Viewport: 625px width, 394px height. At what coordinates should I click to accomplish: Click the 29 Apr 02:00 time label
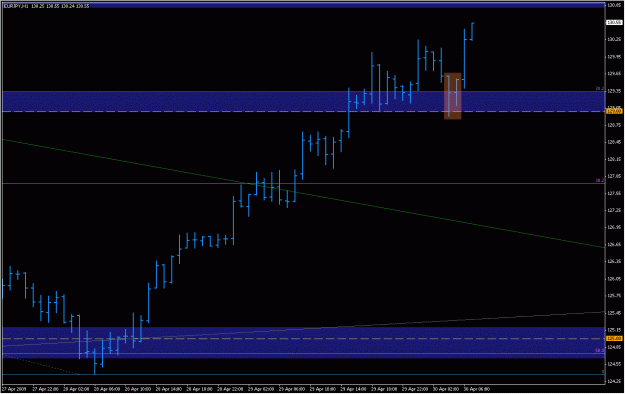261,389
